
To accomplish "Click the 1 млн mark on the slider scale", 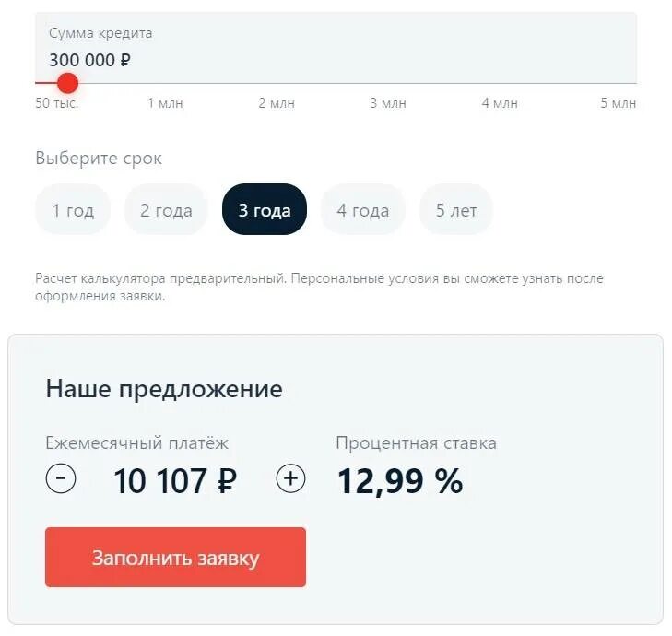I will click(165, 103).
